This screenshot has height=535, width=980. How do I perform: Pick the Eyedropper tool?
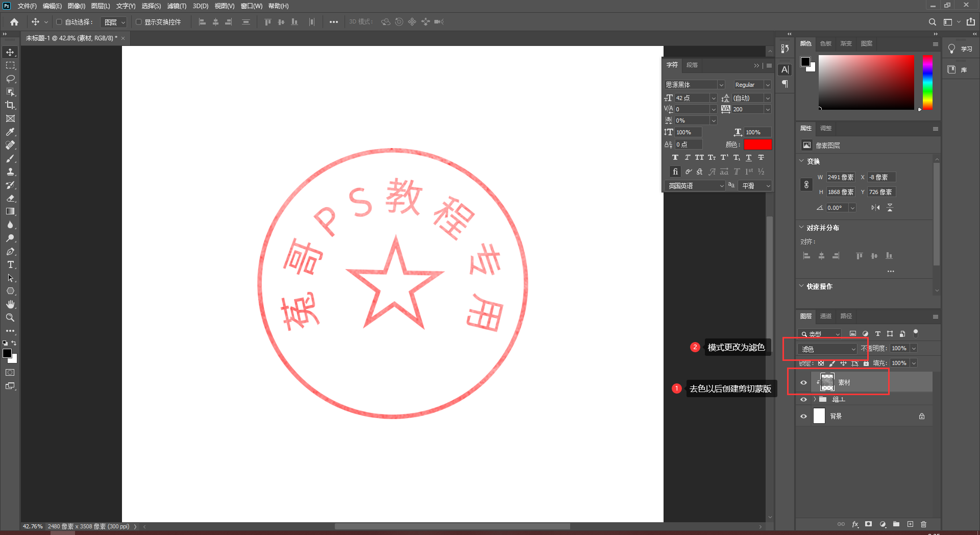[10, 132]
